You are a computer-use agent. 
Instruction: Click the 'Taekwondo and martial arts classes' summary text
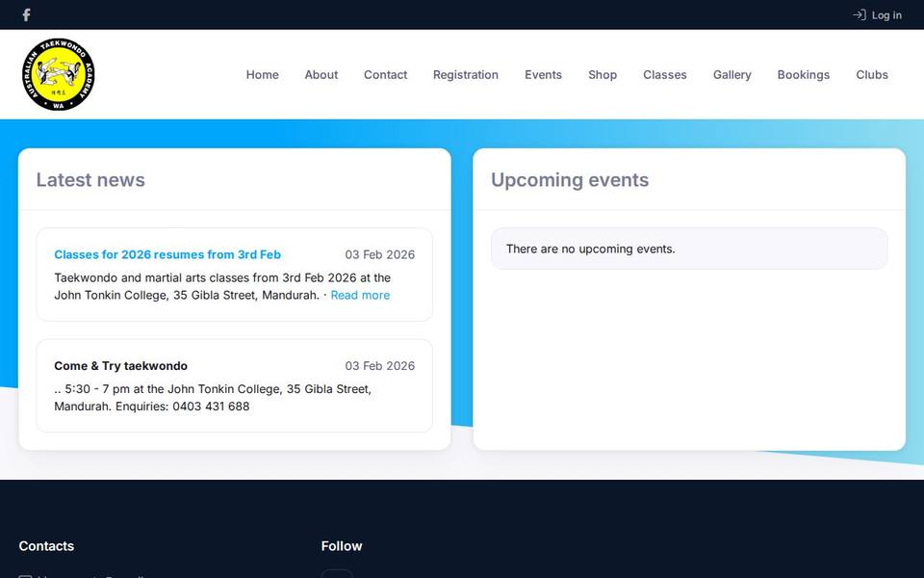(222, 286)
